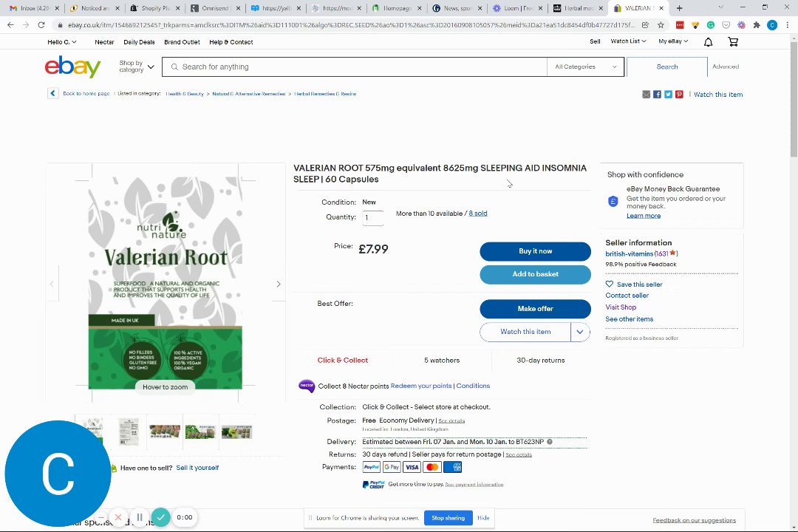Viewport: 798px width, 532px height.
Task: Click the Nectar logo icon
Action: click(307, 386)
